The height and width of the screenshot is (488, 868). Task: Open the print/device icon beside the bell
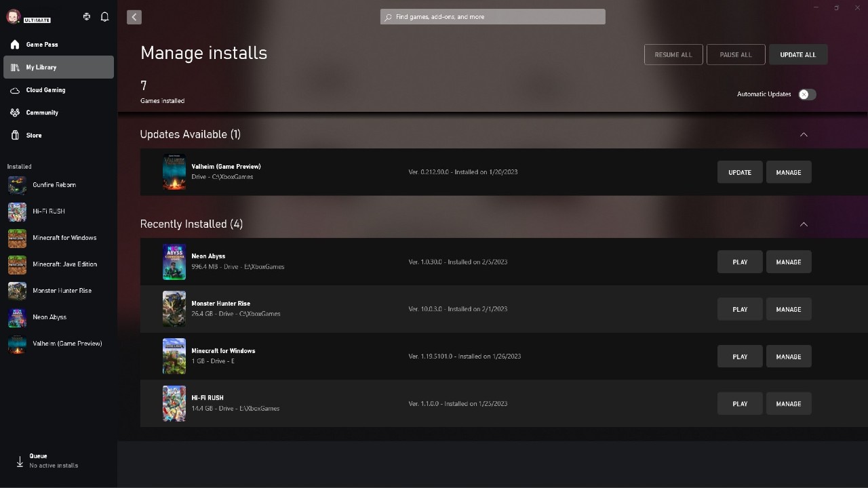point(87,17)
